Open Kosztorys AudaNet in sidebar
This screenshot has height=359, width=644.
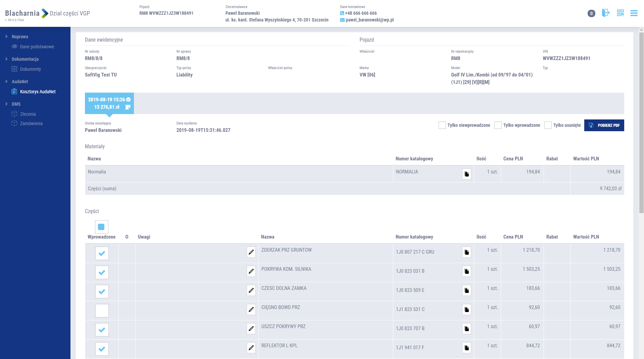click(38, 92)
